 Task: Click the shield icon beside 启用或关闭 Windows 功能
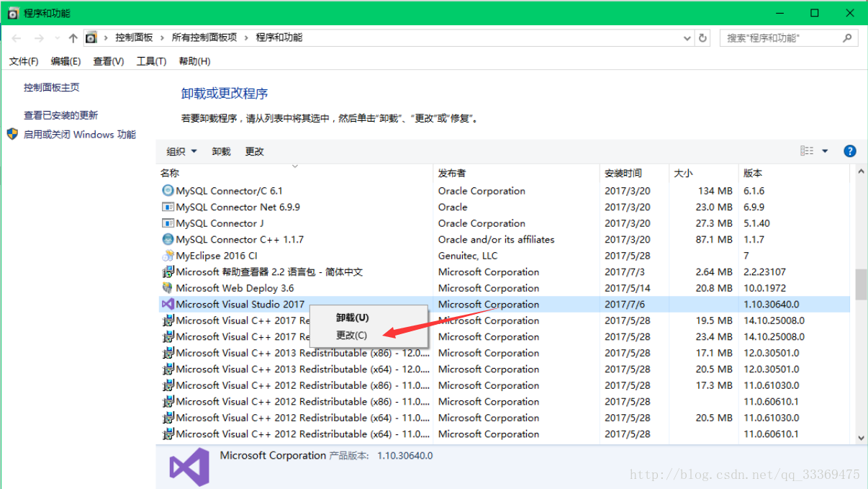coord(12,134)
